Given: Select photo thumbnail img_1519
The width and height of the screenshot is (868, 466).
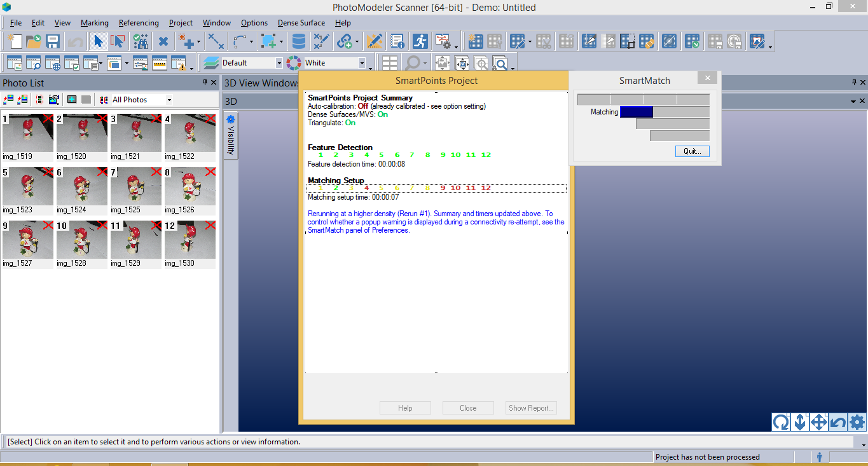Looking at the screenshot, I should (x=28, y=137).
